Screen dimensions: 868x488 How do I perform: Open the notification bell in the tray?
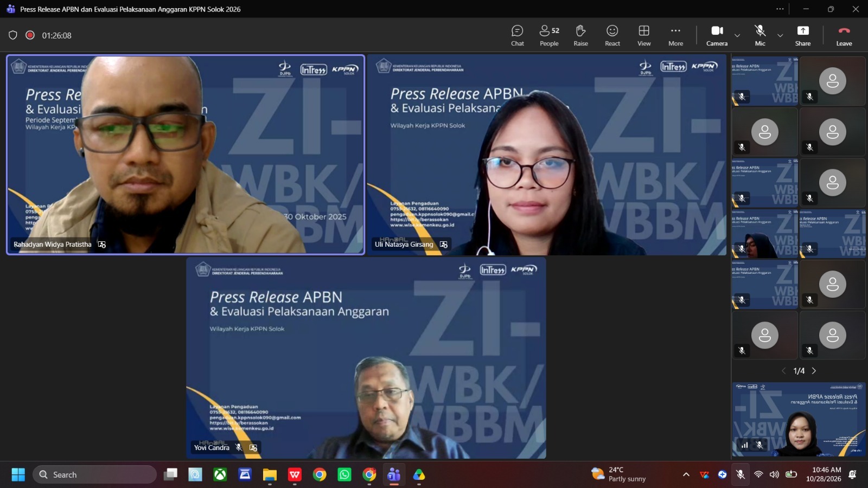coord(852,474)
